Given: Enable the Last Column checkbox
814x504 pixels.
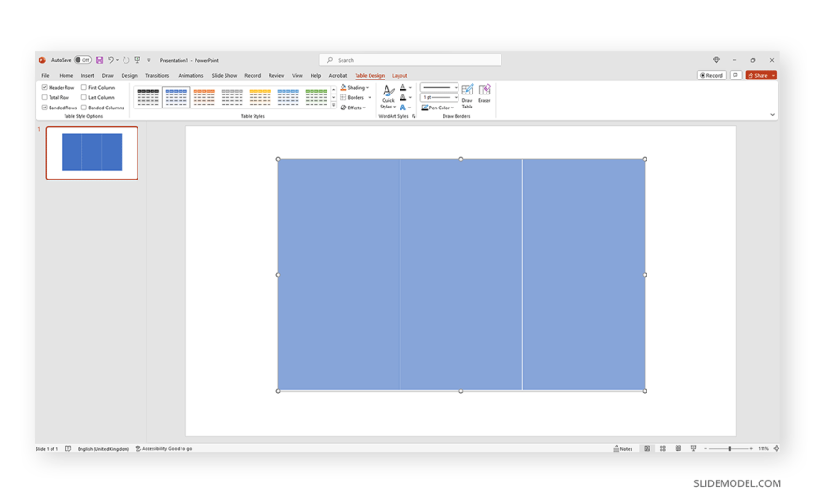Looking at the screenshot, I should [x=83, y=97].
